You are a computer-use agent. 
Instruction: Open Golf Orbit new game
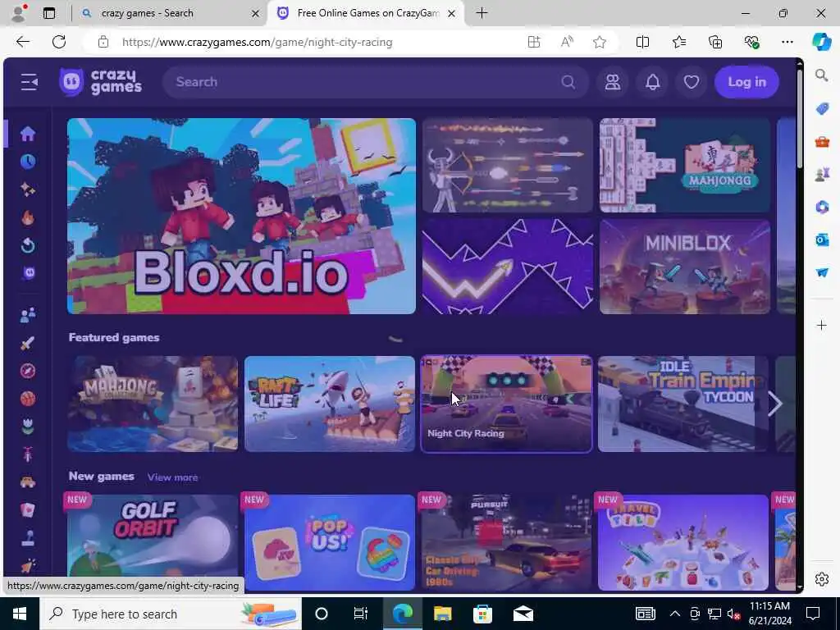[153, 542]
